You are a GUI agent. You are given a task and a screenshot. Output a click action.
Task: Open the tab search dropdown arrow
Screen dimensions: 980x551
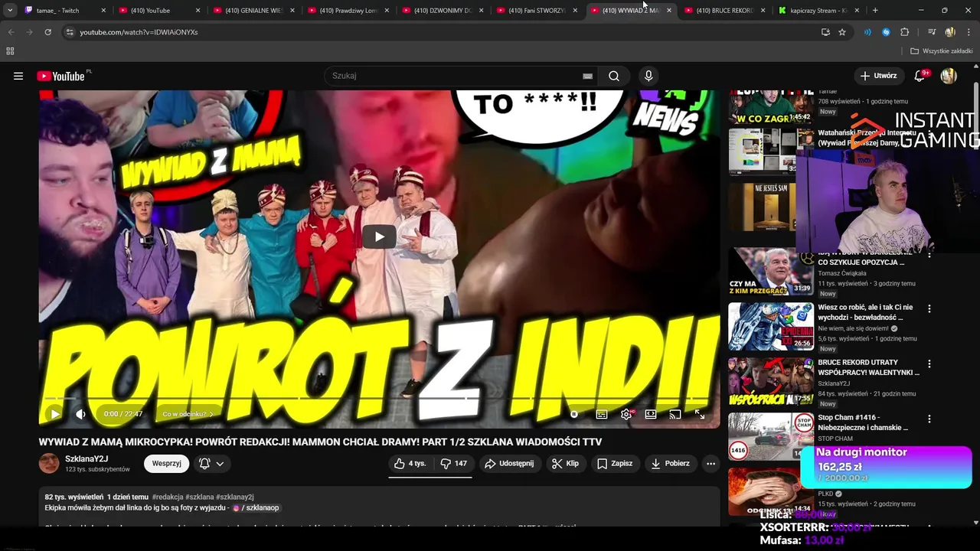pos(10,11)
